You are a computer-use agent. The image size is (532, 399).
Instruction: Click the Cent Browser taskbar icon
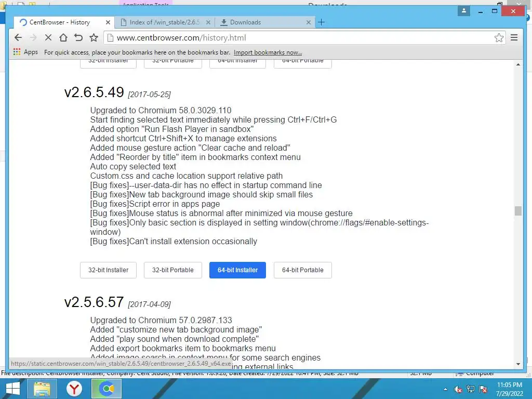pyautogui.click(x=107, y=389)
